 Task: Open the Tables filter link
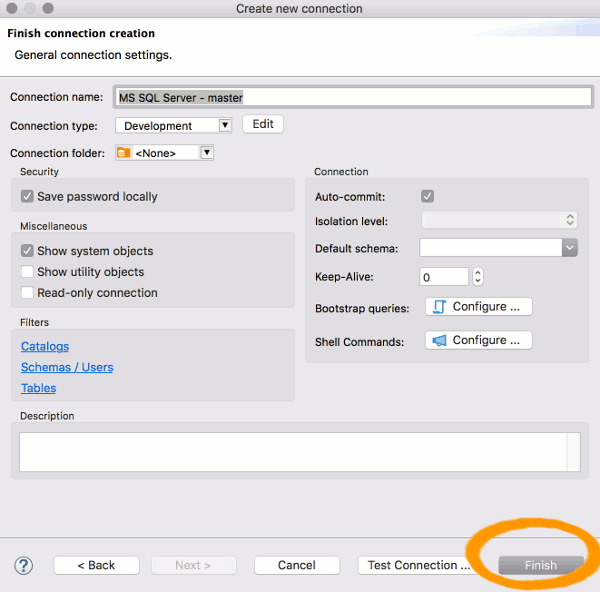(38, 388)
